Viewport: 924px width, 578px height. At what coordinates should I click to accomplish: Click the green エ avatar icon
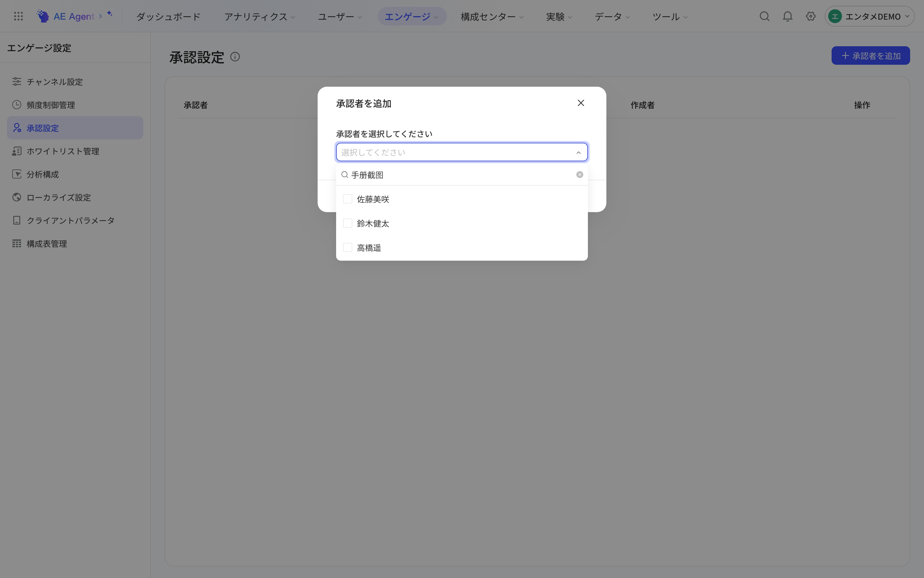[835, 16]
